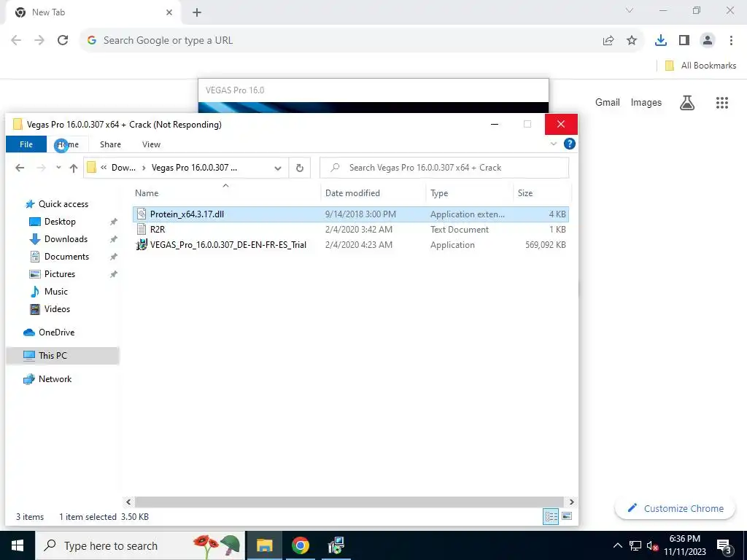
Task: Click the horizontal scrollbar right arrow
Action: pyautogui.click(x=571, y=502)
